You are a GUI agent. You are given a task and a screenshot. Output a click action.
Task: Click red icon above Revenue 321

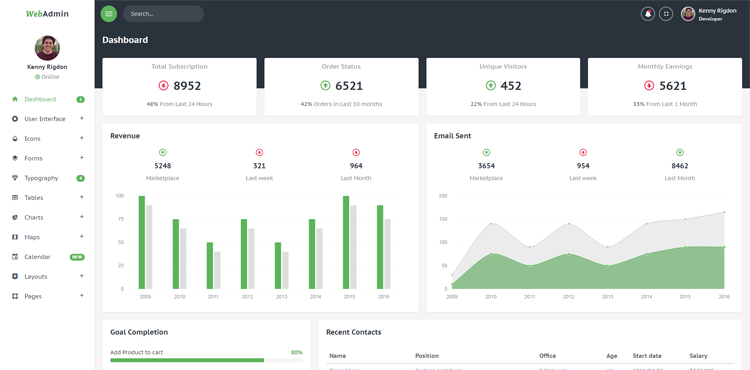[x=259, y=152]
